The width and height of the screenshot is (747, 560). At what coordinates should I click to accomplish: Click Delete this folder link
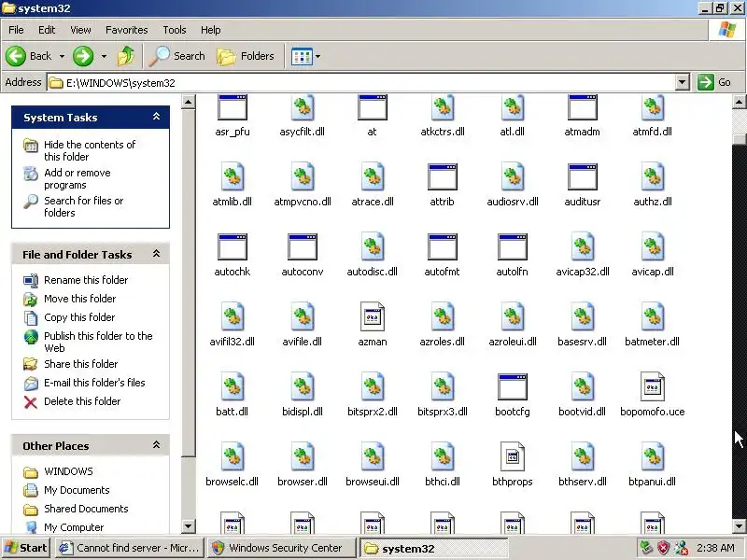click(x=82, y=401)
